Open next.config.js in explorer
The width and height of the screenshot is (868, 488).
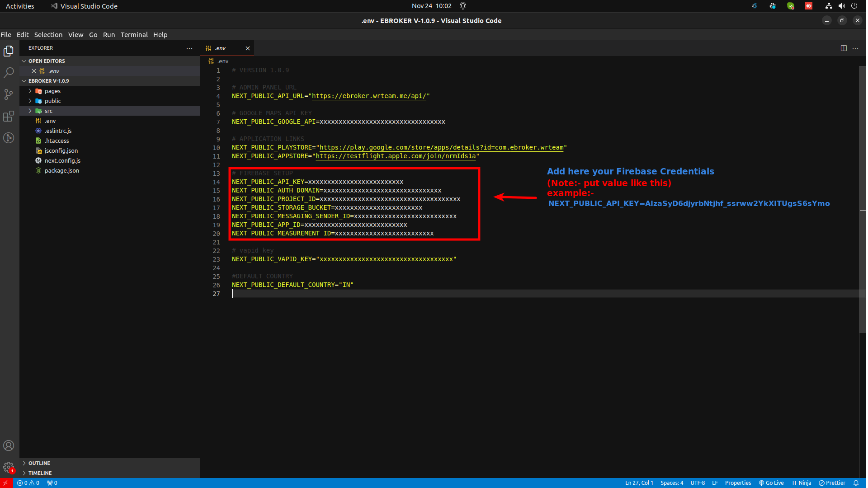pyautogui.click(x=110, y=160)
